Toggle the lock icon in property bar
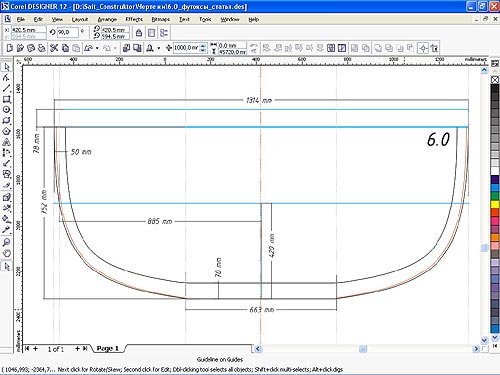This screenshot has height=375, width=500. (x=139, y=33)
